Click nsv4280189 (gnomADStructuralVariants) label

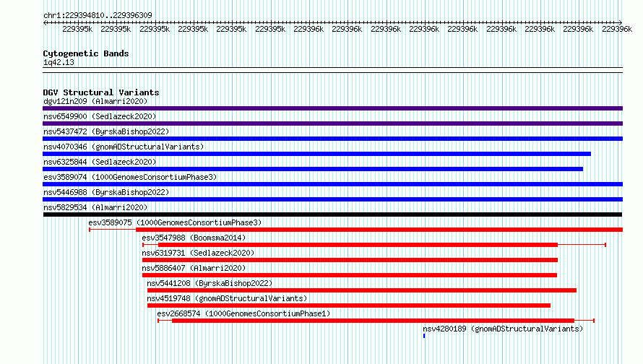pyautogui.click(x=503, y=329)
